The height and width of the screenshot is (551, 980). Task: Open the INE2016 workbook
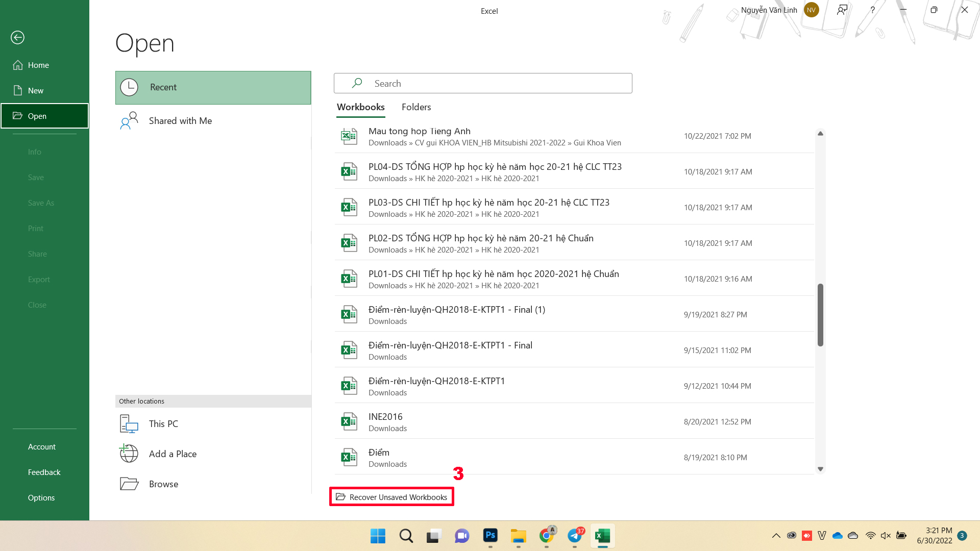point(574,421)
